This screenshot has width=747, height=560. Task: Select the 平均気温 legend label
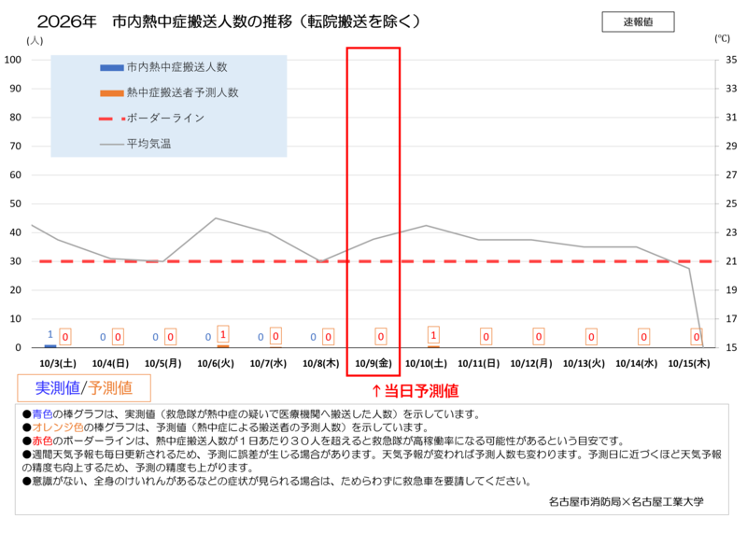pyautogui.click(x=148, y=144)
